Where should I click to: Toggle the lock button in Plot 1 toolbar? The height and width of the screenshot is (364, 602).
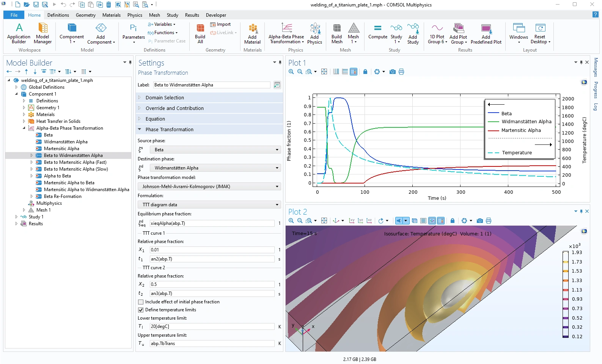(365, 72)
